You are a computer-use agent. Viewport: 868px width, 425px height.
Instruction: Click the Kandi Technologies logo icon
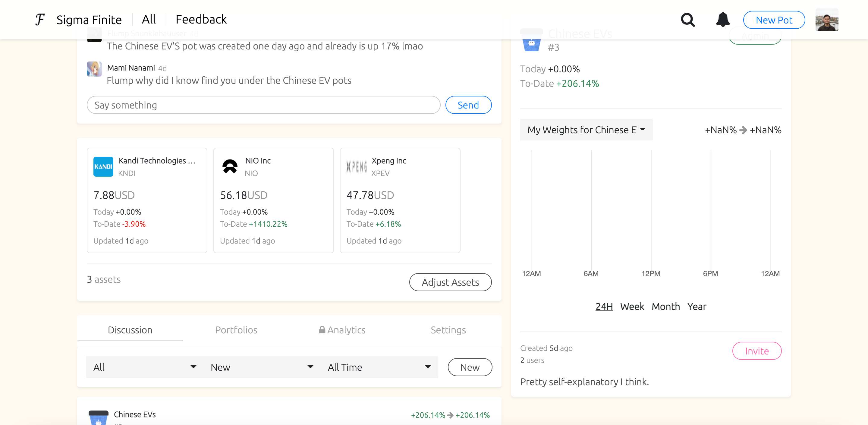click(x=103, y=166)
